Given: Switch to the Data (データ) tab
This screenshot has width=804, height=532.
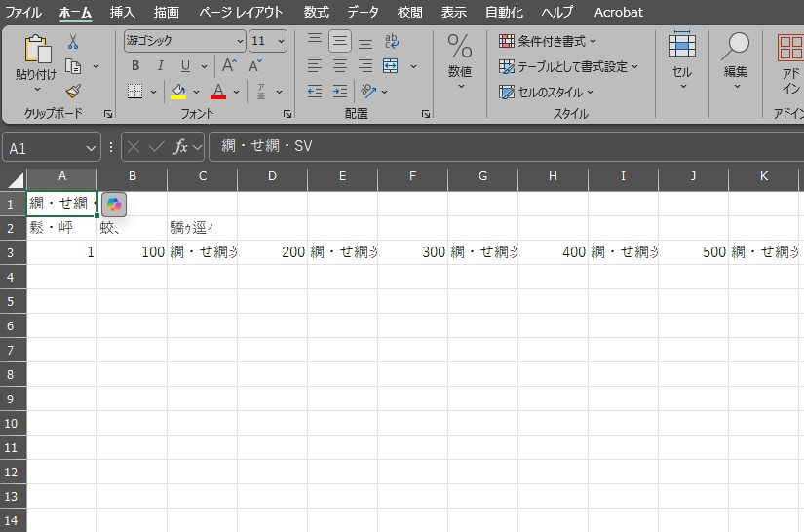Looking at the screenshot, I should pyautogui.click(x=363, y=12).
